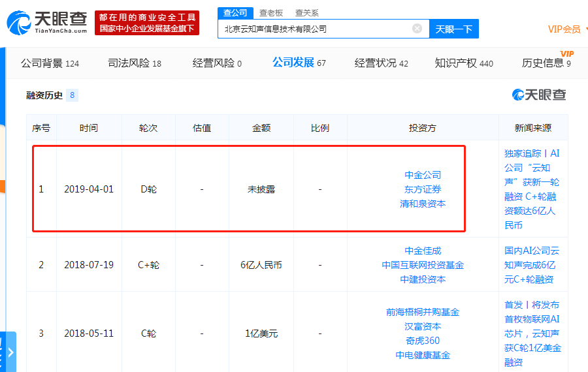Click the 天眼一下 search button
This screenshot has width=588, height=372.
pyautogui.click(x=454, y=29)
